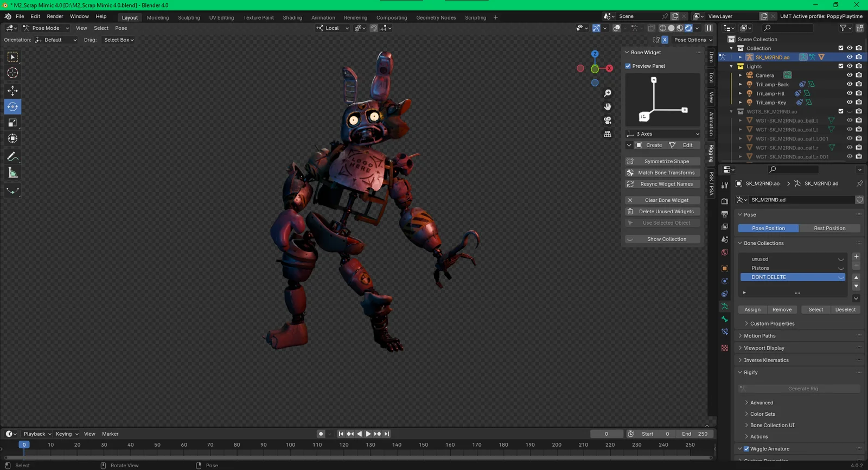
Task: Click the Symmetrize Shape button
Action: 666,161
